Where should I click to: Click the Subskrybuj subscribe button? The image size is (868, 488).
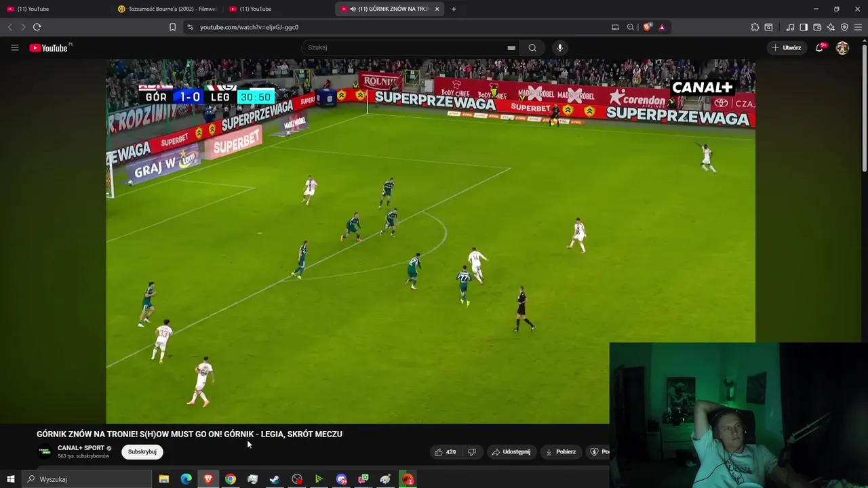click(142, 452)
